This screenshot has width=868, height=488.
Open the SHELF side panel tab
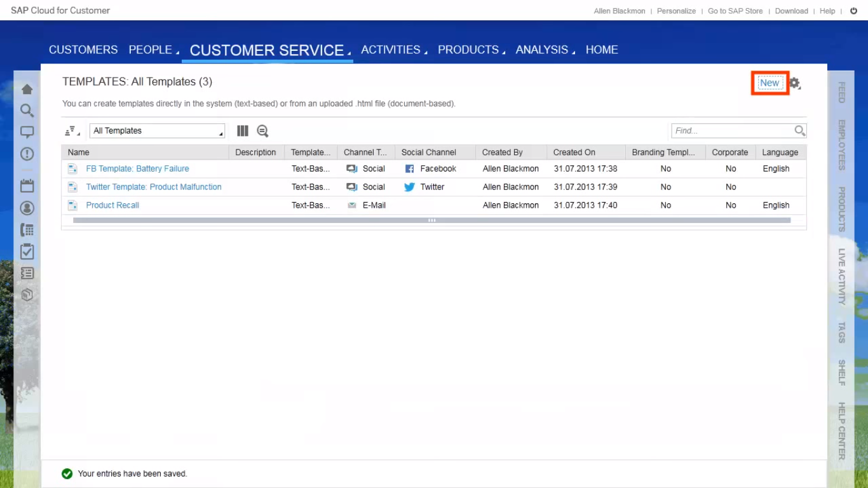click(x=842, y=373)
